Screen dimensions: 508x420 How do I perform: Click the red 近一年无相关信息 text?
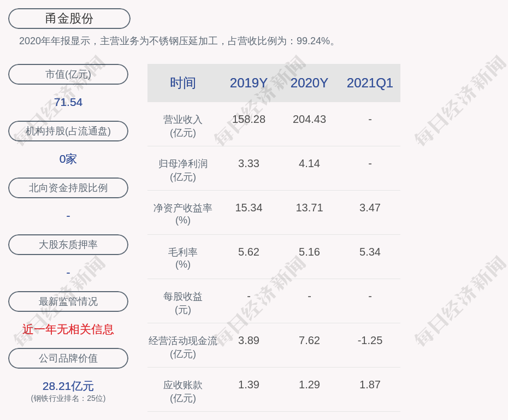tap(68, 329)
